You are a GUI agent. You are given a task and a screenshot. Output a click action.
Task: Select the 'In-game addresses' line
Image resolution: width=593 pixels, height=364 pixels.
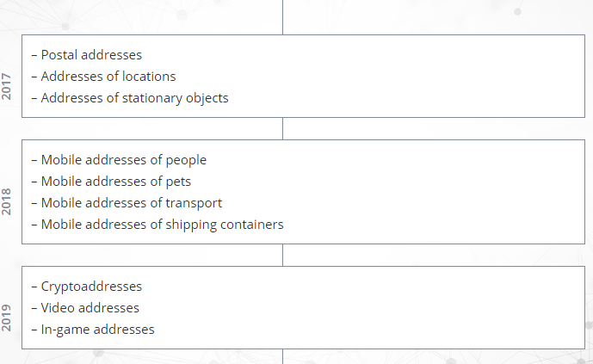(x=97, y=330)
